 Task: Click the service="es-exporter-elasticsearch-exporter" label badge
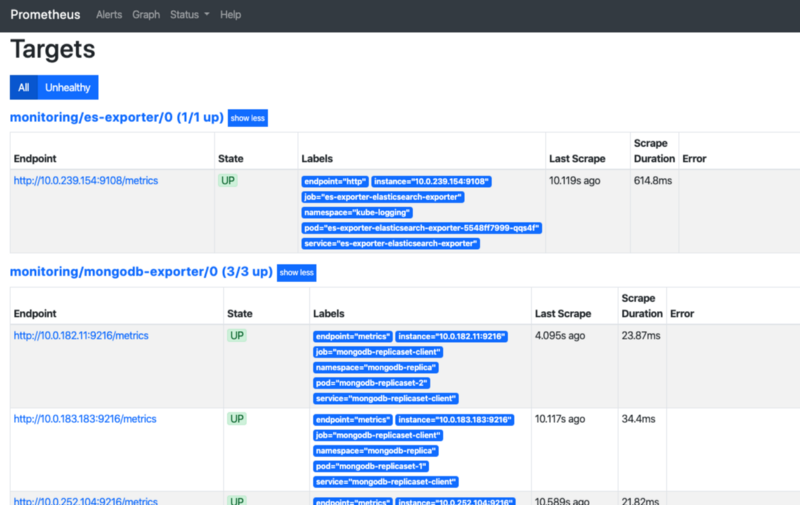(x=391, y=244)
